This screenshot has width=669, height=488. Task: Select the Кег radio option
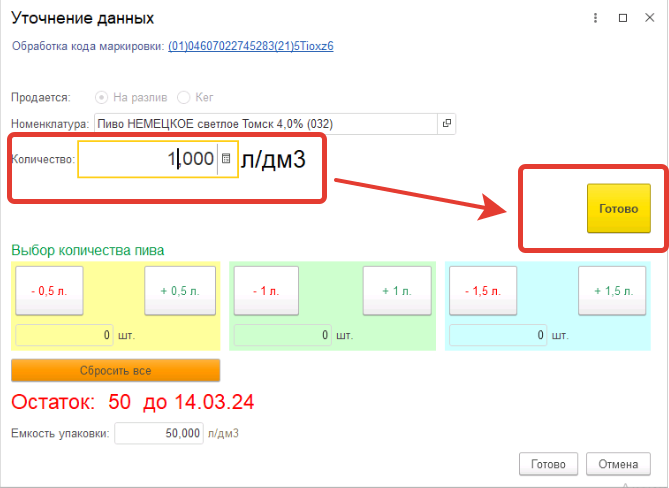tap(195, 98)
